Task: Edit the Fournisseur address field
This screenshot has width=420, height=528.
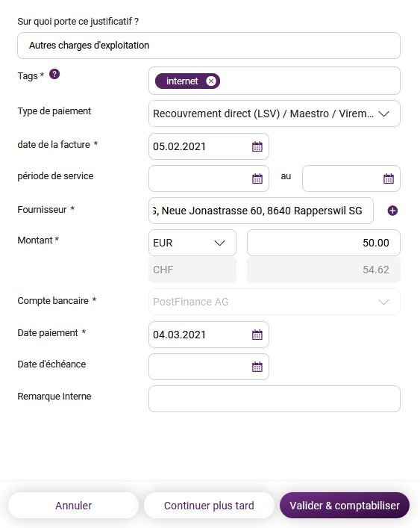Action: 261,211
